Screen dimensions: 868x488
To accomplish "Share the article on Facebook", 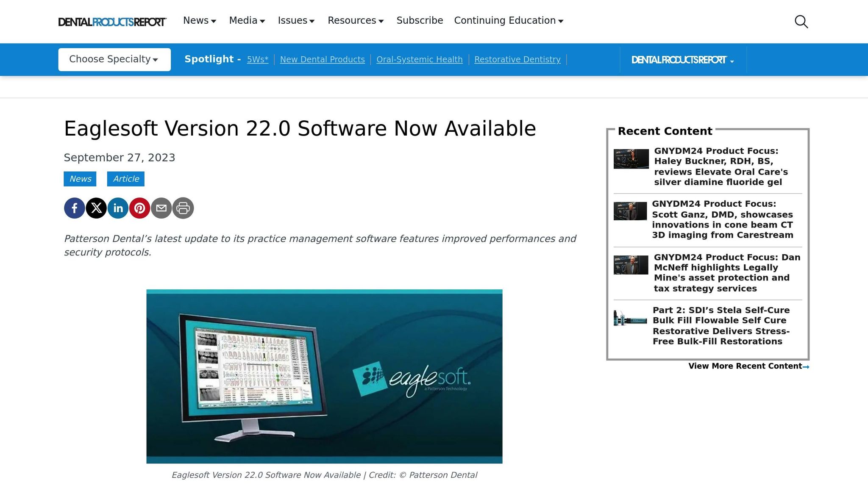I will click(x=74, y=208).
